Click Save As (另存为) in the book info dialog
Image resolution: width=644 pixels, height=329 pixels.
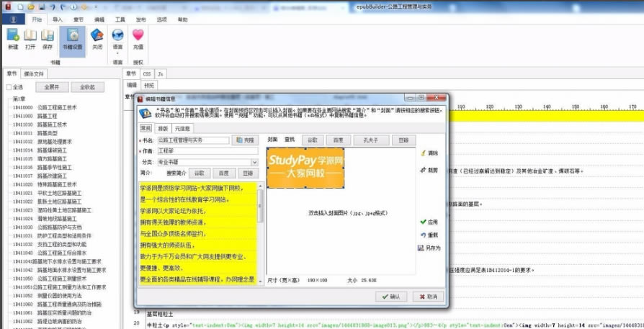[429, 248]
